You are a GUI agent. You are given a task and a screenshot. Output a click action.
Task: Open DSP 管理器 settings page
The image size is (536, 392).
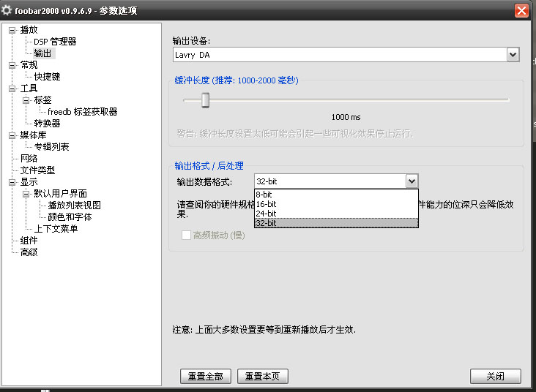[x=55, y=42]
